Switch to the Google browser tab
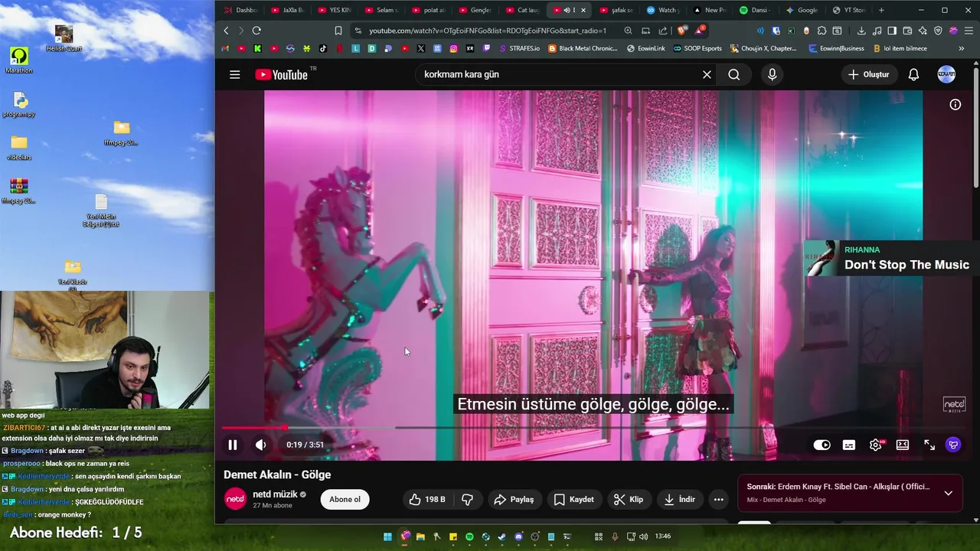Image resolution: width=980 pixels, height=551 pixels. point(802,10)
